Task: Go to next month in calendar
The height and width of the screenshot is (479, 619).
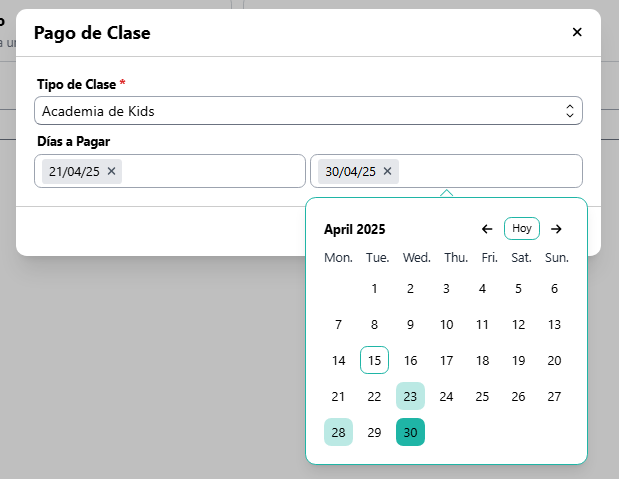Action: pos(557,229)
